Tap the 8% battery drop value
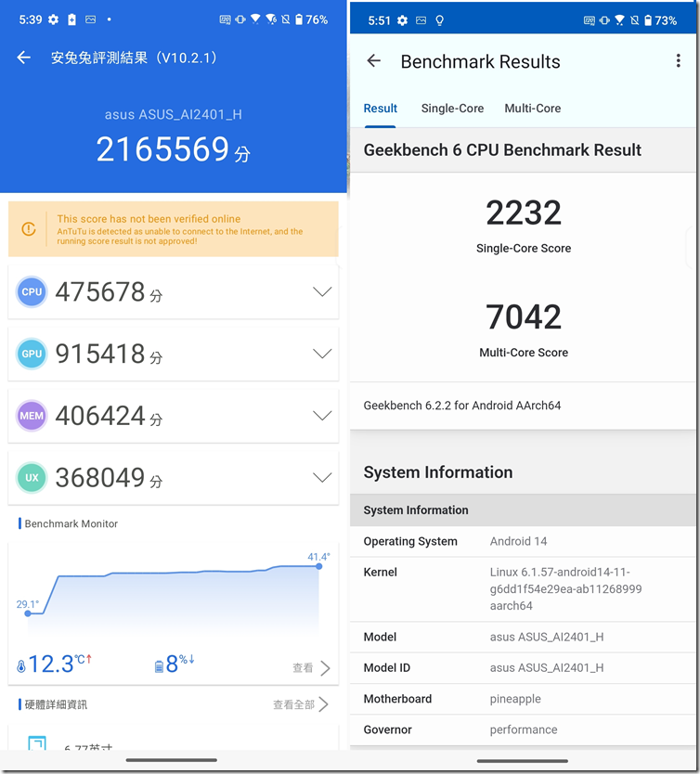700x774 pixels. coord(180,664)
